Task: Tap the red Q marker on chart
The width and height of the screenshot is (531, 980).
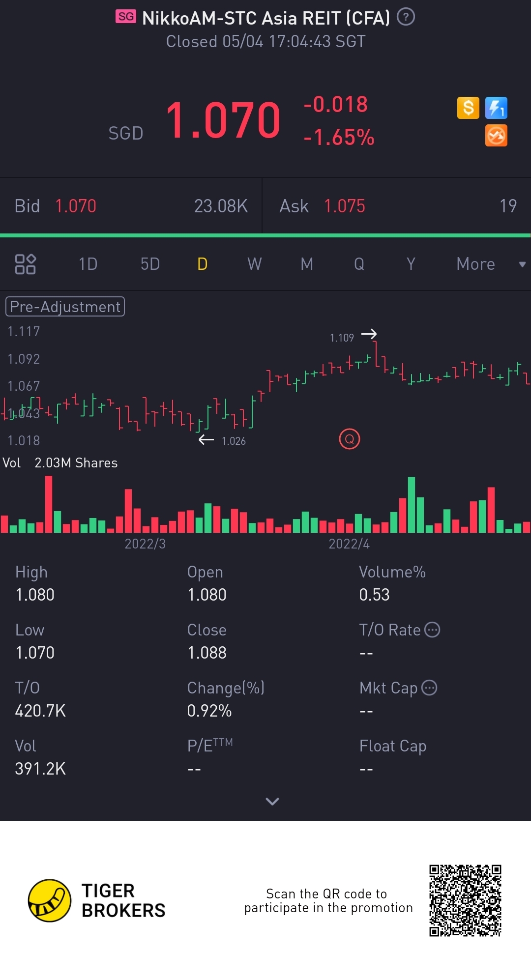Action: coord(350,439)
